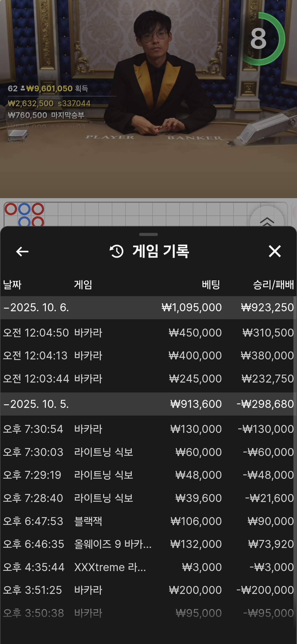Tap the history clock icon
The image size is (297, 644).
point(117,251)
